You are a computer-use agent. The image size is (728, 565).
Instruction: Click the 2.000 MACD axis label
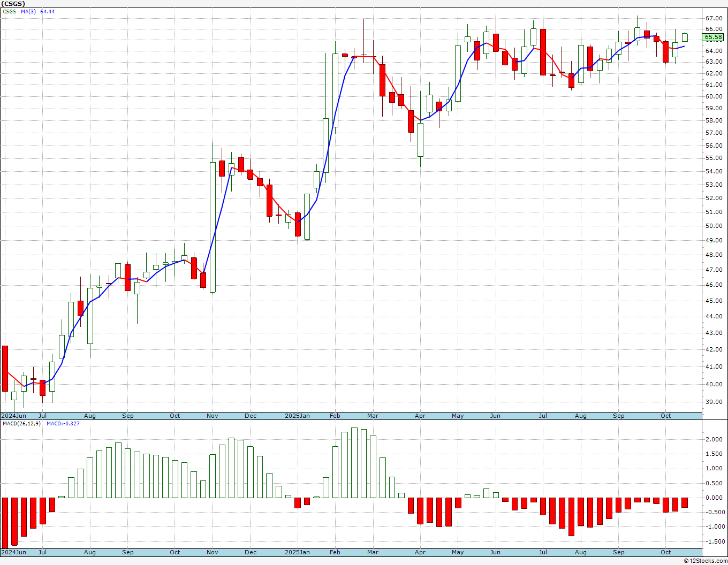point(714,439)
